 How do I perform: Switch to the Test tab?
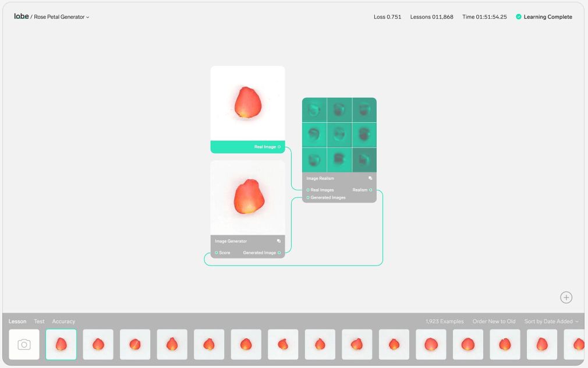[39, 321]
